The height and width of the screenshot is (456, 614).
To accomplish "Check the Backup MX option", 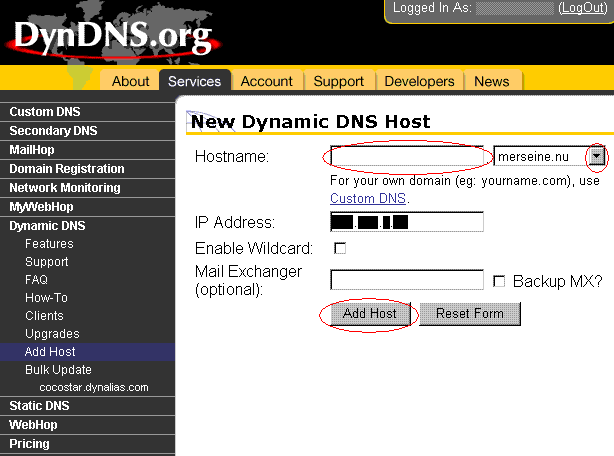I will [499, 282].
